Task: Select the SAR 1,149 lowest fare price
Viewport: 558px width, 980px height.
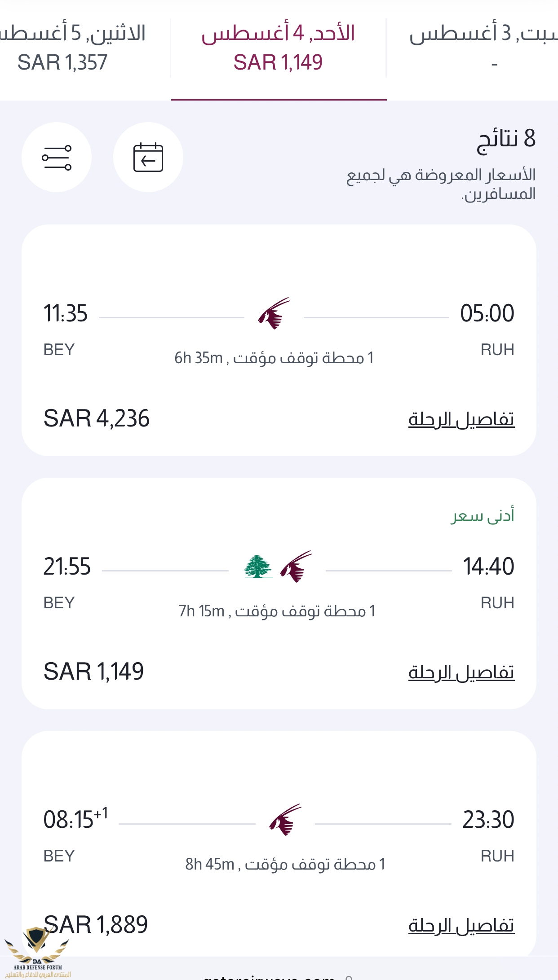Action: point(94,672)
